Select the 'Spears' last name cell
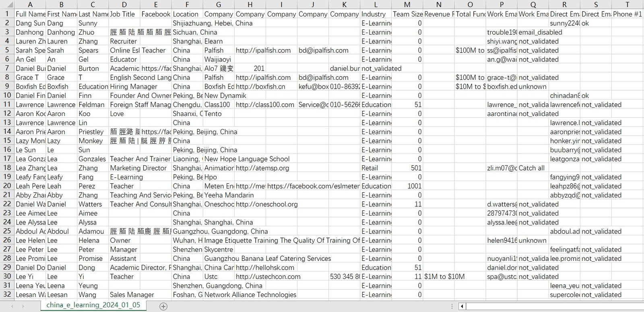644x312 pixels. [93, 50]
